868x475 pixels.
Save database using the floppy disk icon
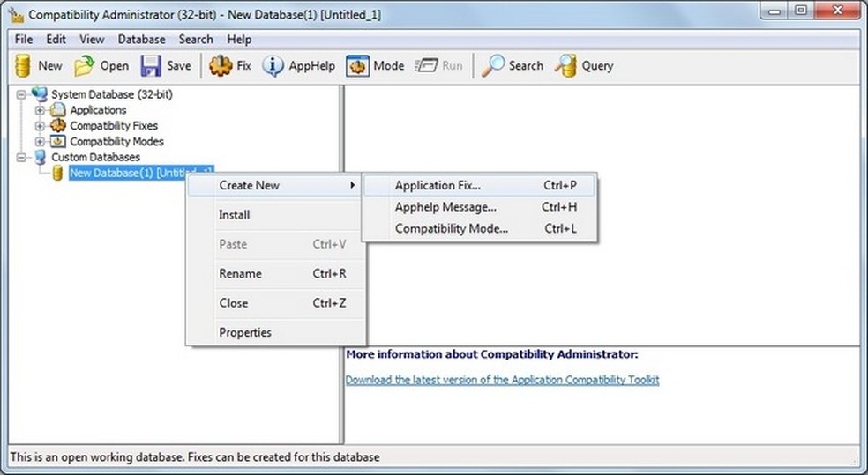pos(151,66)
